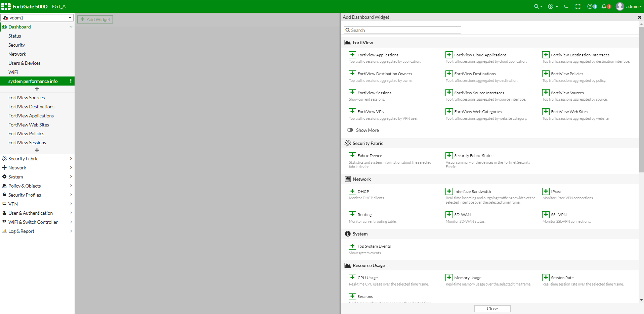The width and height of the screenshot is (644, 314).
Task: Add the IPsec monitor widget
Action: coord(546,191)
